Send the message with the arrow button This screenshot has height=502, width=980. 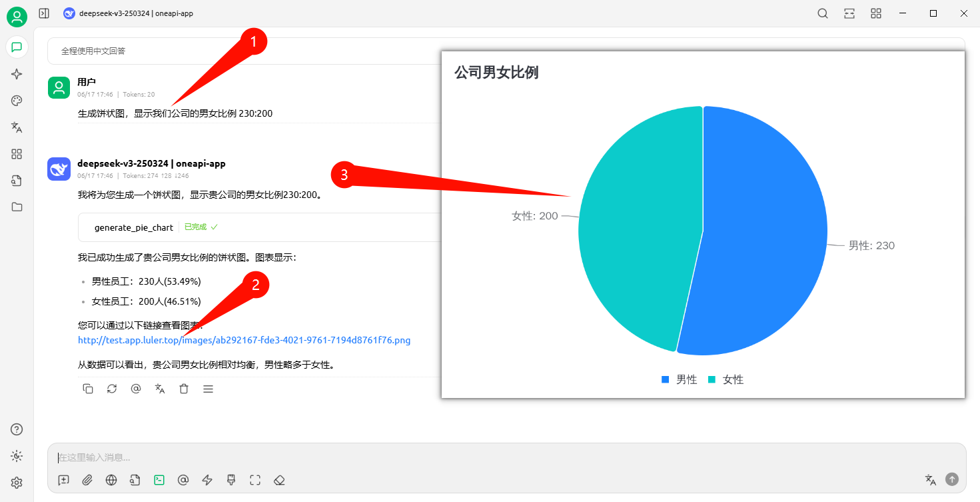click(x=952, y=479)
